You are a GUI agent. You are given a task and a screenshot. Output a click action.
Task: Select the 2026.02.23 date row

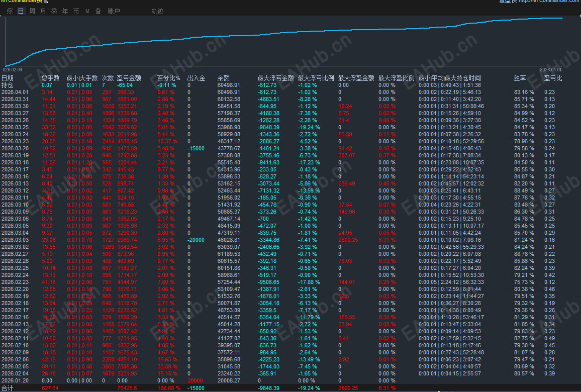coord(15,282)
